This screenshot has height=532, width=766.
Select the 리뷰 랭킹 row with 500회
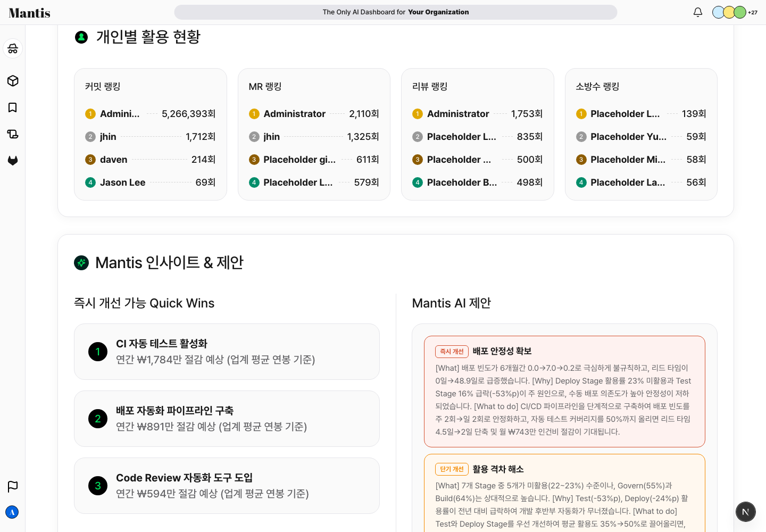coord(478,160)
